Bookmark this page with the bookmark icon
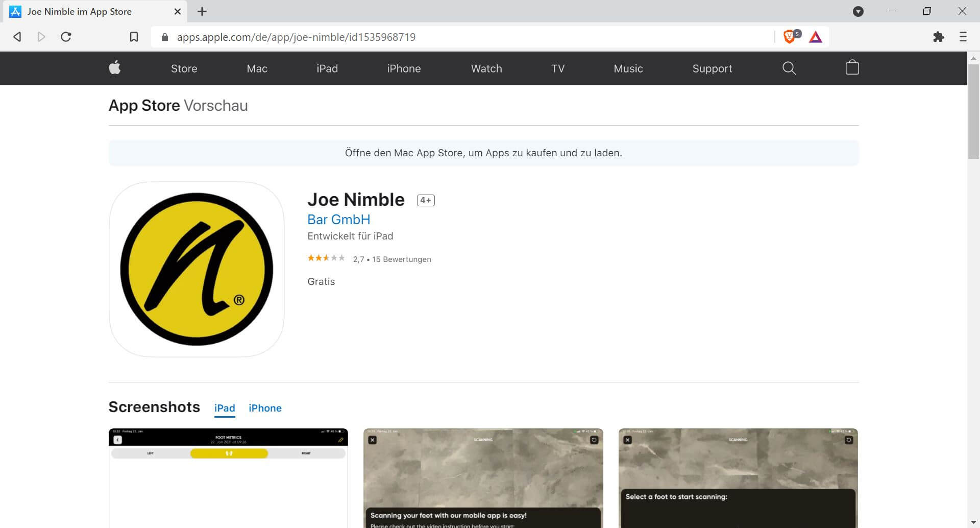980x528 pixels. coord(134,37)
